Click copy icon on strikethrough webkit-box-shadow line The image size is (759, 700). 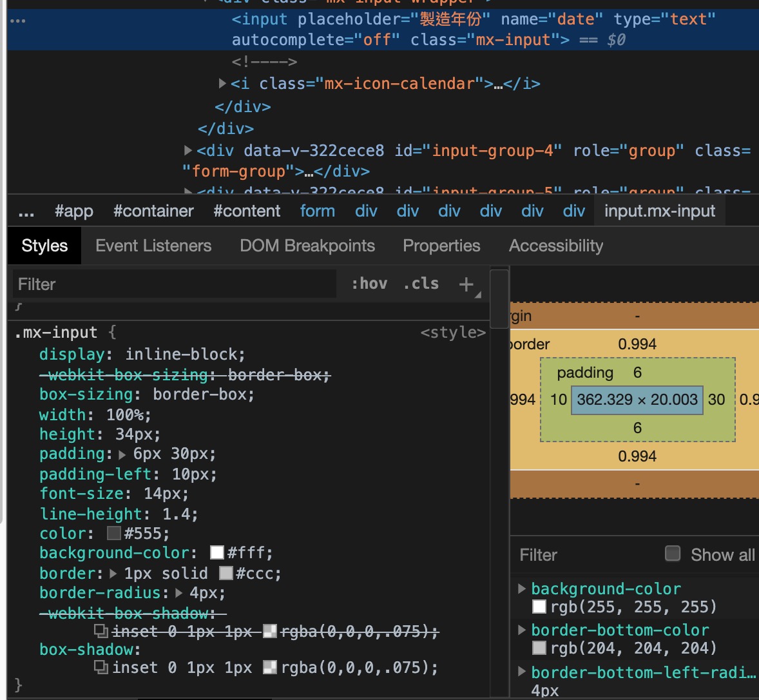coord(101,632)
